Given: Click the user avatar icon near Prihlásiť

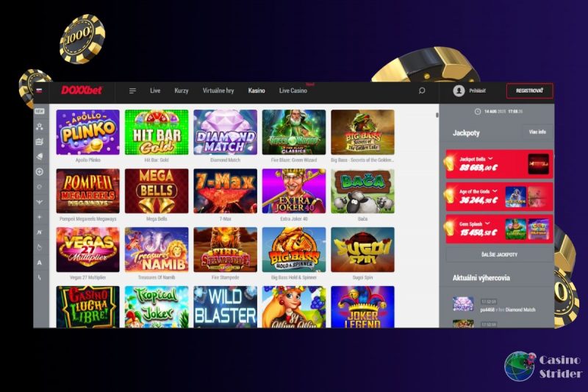Looking at the screenshot, I should (x=459, y=90).
